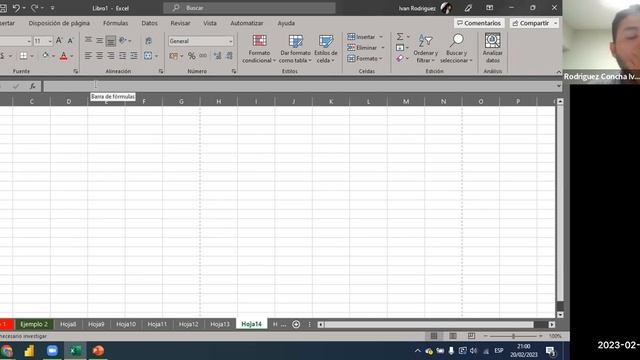Open the General number format dropdown
The image size is (640, 360).
point(231,41)
